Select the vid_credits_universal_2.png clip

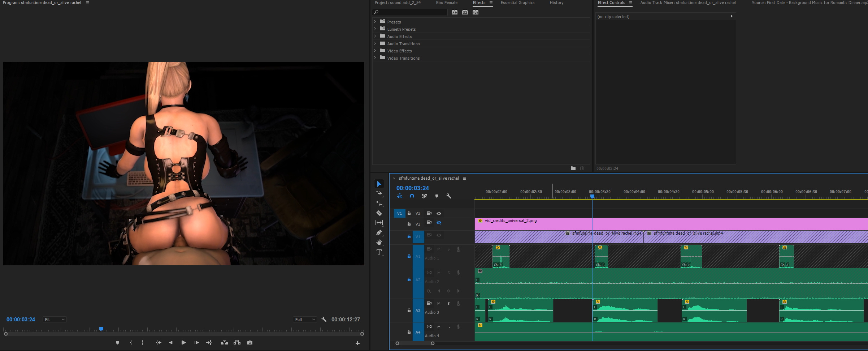tap(671, 224)
